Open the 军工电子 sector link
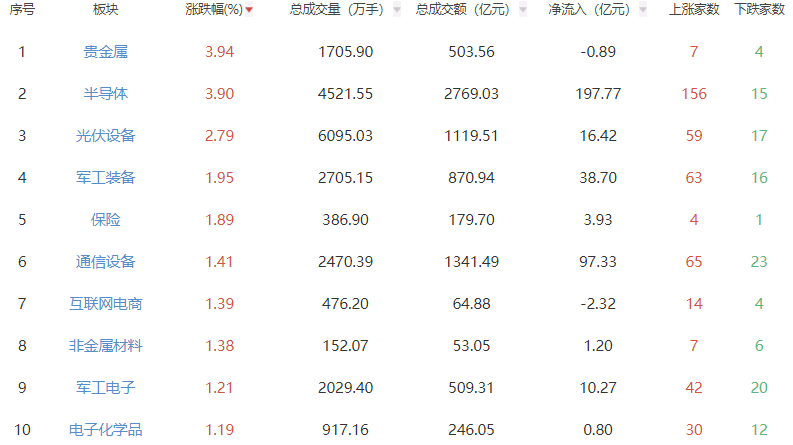 (x=105, y=388)
